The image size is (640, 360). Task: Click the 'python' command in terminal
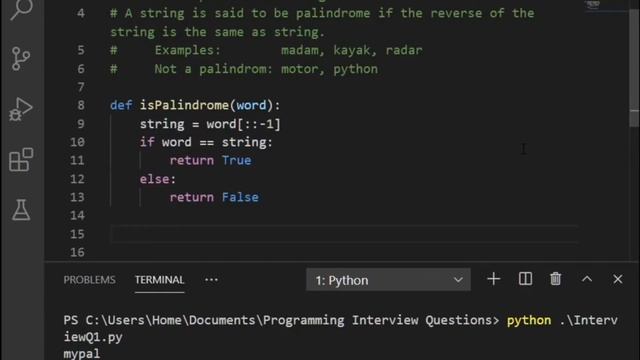pos(529,320)
